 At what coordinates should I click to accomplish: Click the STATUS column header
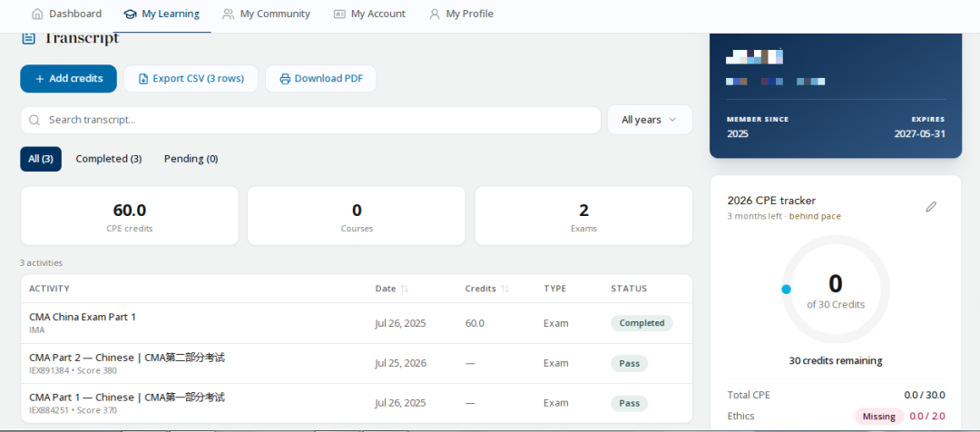[629, 289]
